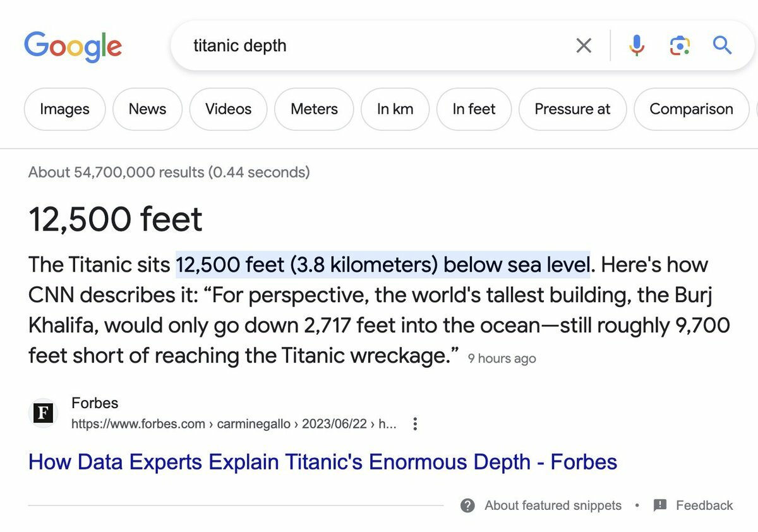Click the Forbes favicon icon
The height and width of the screenshot is (532, 758).
click(43, 414)
